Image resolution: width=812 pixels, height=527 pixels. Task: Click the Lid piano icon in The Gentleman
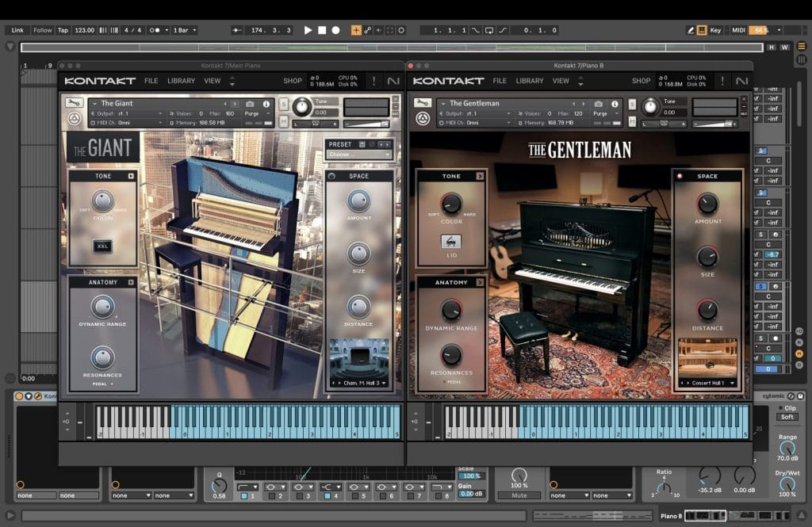[451, 242]
